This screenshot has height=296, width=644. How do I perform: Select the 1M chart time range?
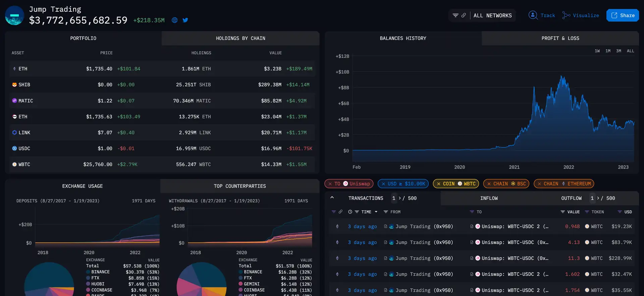click(x=608, y=51)
